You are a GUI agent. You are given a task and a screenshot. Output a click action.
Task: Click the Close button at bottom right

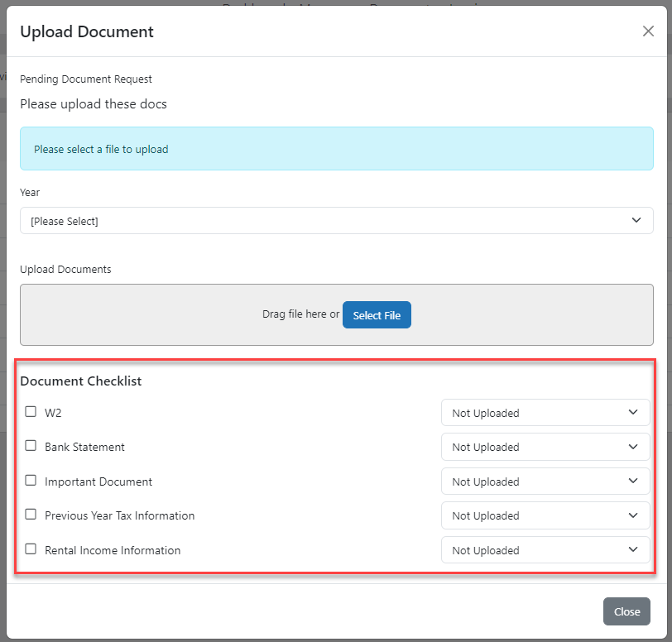[626, 611]
